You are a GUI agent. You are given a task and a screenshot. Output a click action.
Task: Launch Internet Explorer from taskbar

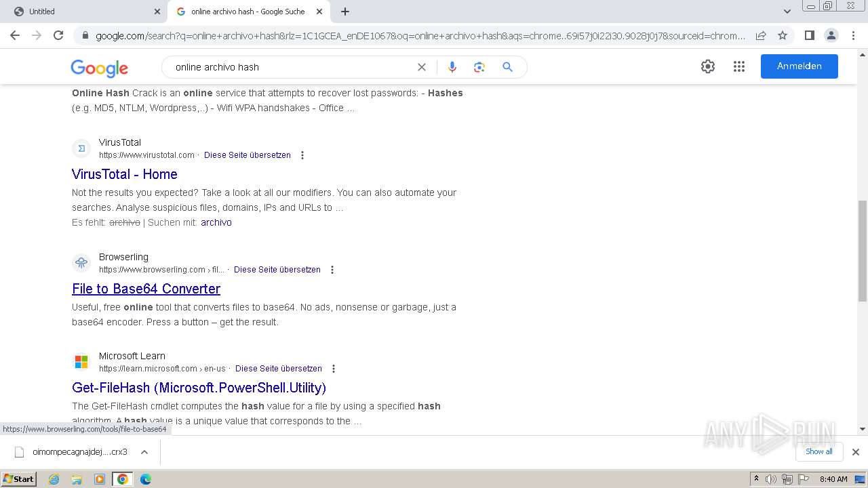pyautogui.click(x=54, y=479)
